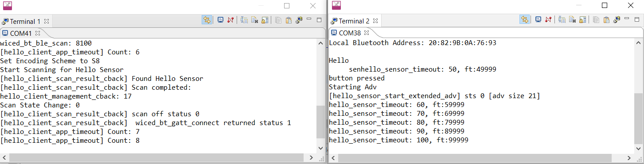Screen dimensions: 644x164
Task: Open a new terminal view from Terminal 1
Action: coord(299,20)
